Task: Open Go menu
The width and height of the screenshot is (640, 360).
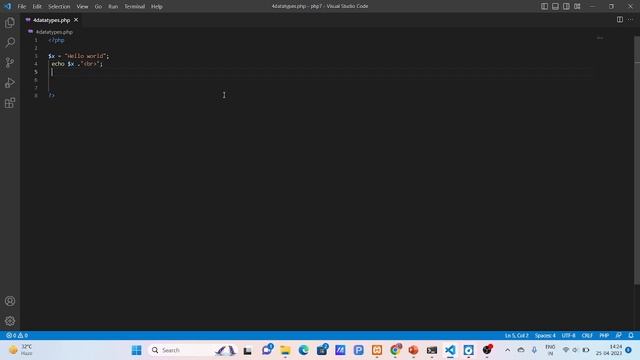Action: pyautogui.click(x=98, y=7)
